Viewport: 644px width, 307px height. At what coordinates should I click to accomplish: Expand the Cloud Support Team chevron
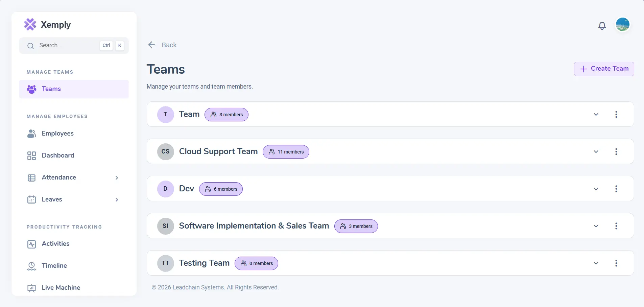click(x=596, y=151)
